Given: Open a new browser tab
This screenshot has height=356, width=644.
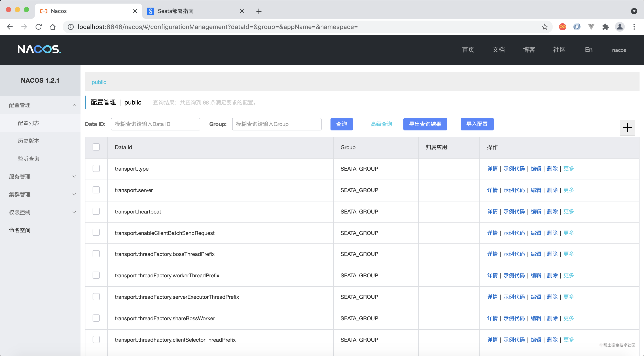Looking at the screenshot, I should click(x=259, y=11).
